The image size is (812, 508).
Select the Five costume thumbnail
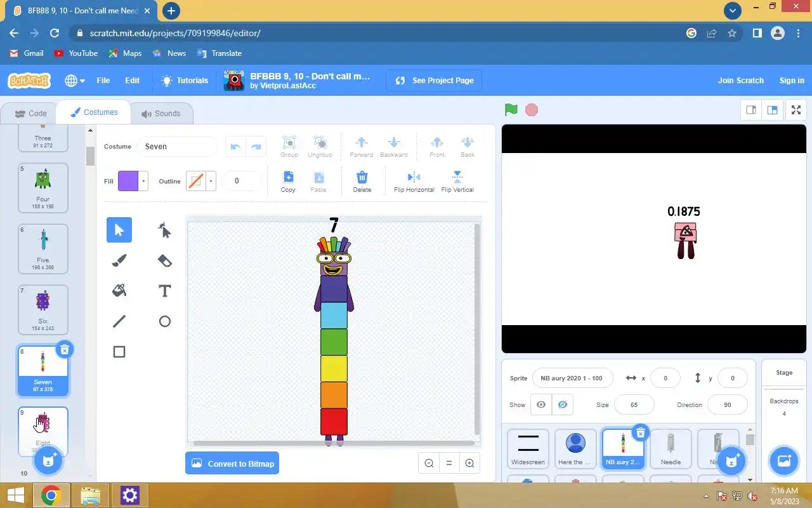(43, 248)
